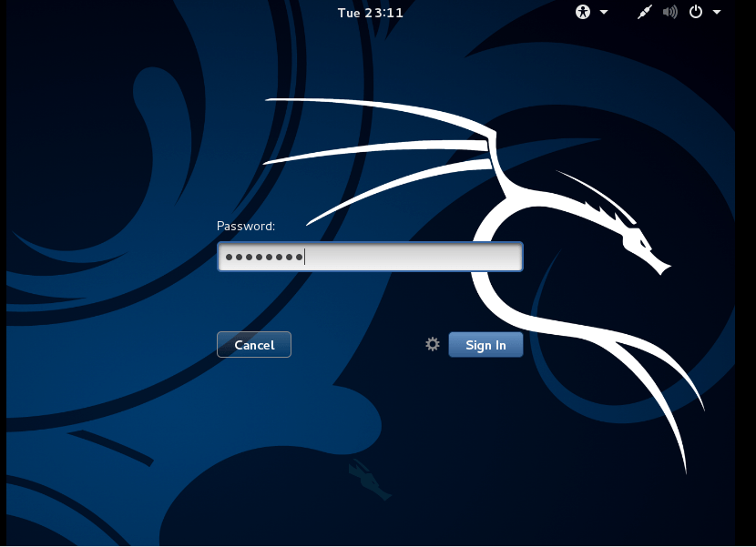Click the Sign In button
The height and width of the screenshot is (547, 756).
[485, 345]
